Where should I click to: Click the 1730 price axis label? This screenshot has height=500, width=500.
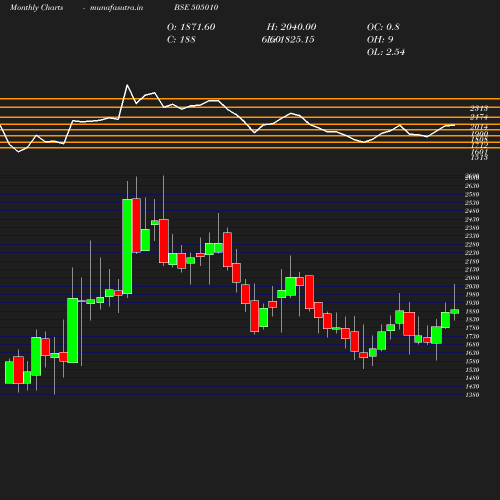[472, 336]
